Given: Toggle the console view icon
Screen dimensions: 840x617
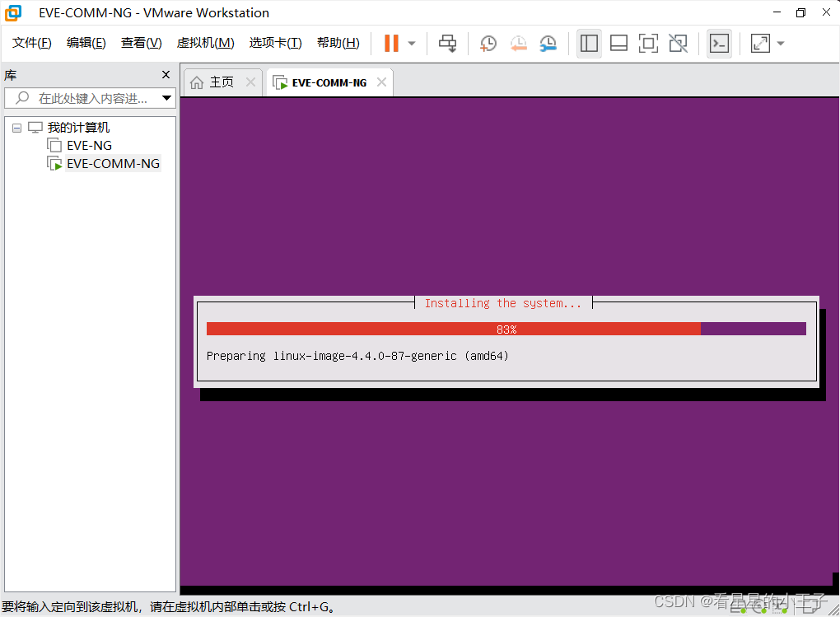Looking at the screenshot, I should pos(719,44).
